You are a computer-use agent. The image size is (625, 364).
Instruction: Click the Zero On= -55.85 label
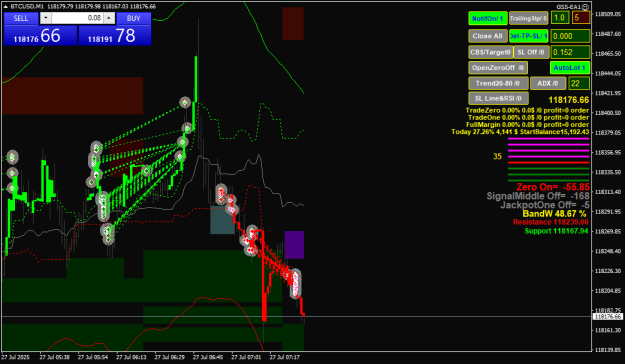click(552, 187)
